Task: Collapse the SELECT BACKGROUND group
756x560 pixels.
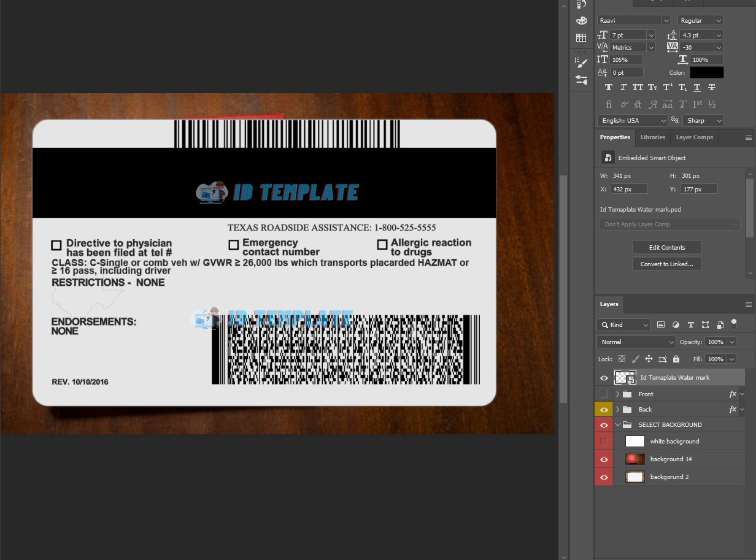Action: 617,425
